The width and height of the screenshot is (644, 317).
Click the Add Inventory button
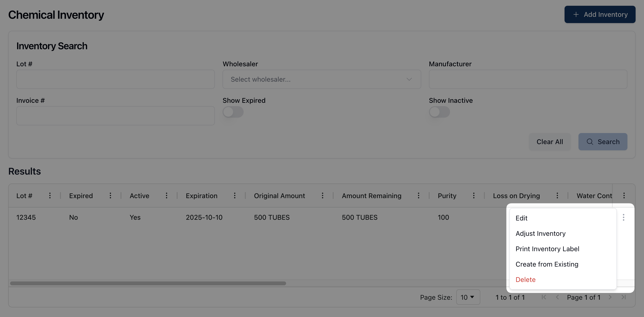tap(600, 14)
